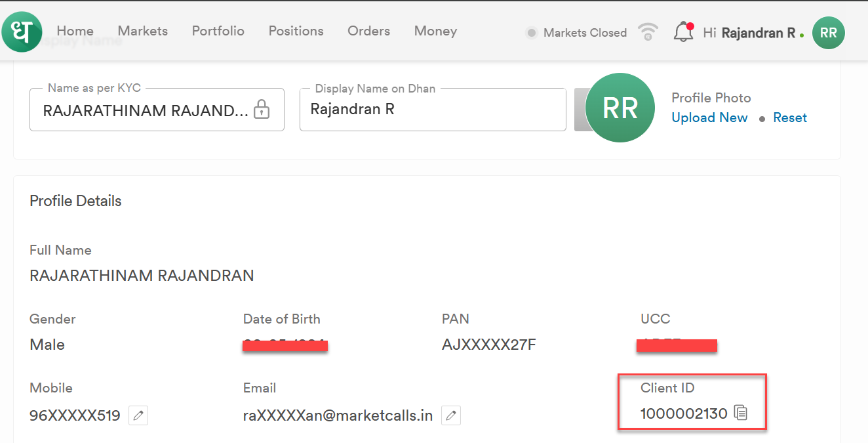Click the Upload New photo link
The height and width of the screenshot is (443, 868).
709,117
